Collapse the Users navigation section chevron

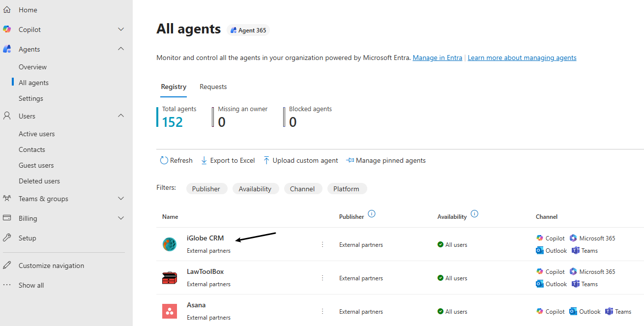click(121, 116)
